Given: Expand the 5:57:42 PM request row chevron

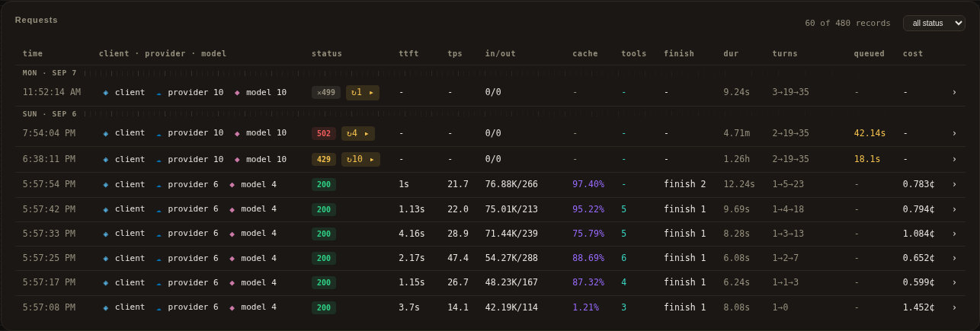Looking at the screenshot, I should tap(954, 209).
